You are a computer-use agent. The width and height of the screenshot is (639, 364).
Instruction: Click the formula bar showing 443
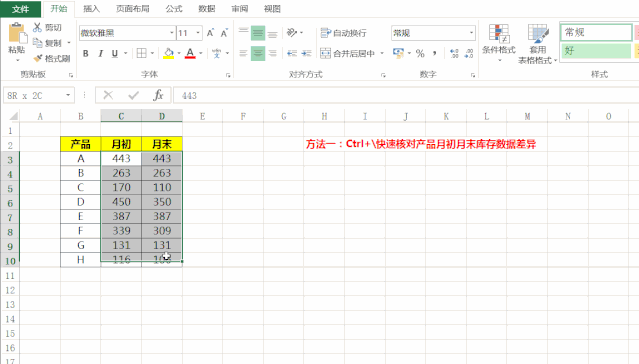pos(406,96)
